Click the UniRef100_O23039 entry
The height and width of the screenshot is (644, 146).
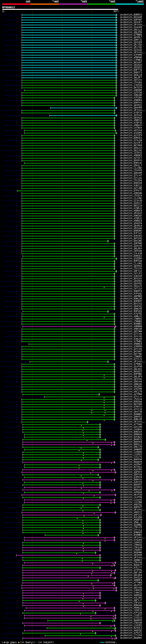131,201
